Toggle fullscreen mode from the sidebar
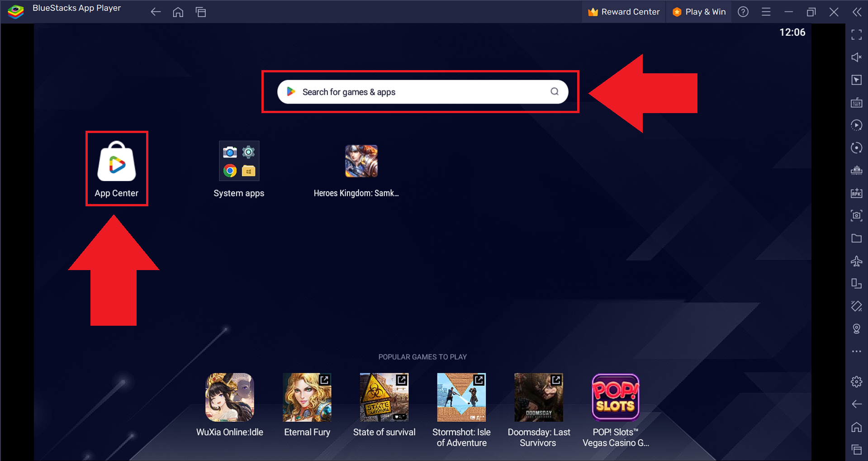868x461 pixels. 856,34
